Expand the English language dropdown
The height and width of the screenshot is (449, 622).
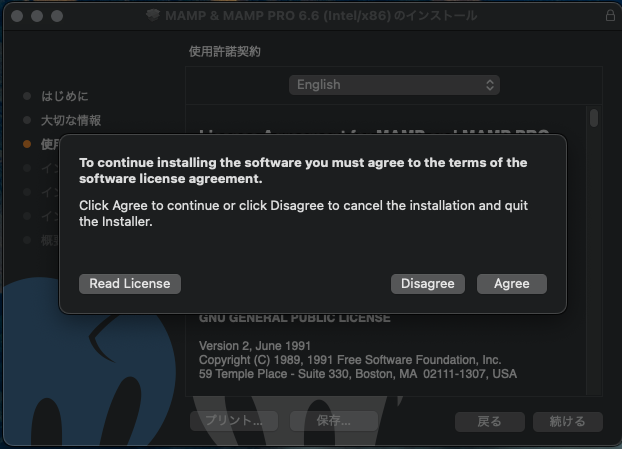click(395, 85)
